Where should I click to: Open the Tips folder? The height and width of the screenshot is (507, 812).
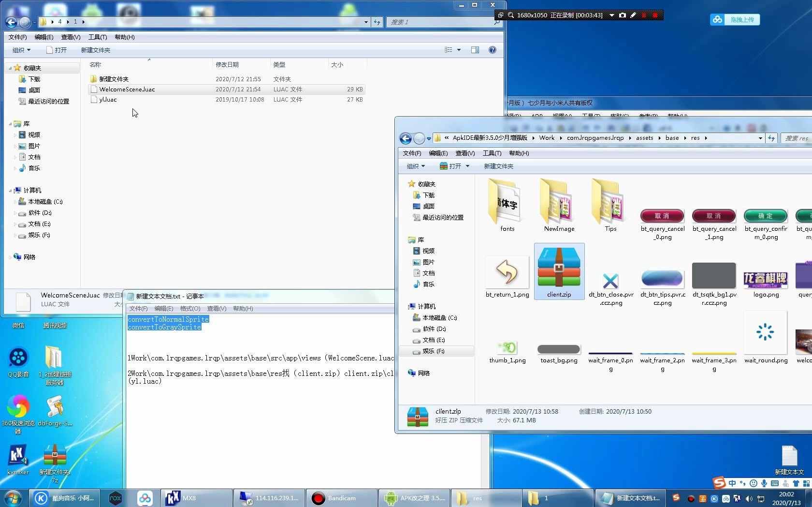pyautogui.click(x=610, y=205)
